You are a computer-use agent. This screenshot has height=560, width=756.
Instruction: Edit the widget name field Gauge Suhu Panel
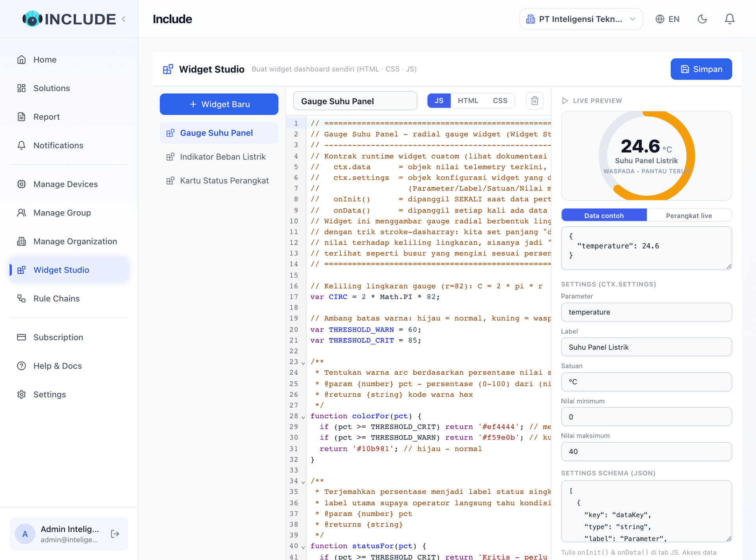tap(355, 101)
